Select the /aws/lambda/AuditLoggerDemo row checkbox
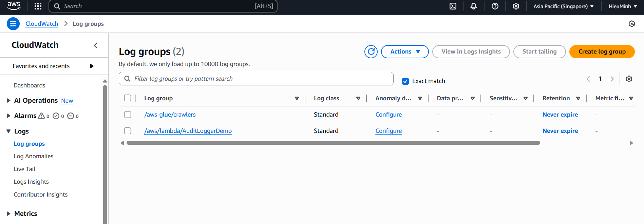The image size is (644, 224). tap(128, 131)
